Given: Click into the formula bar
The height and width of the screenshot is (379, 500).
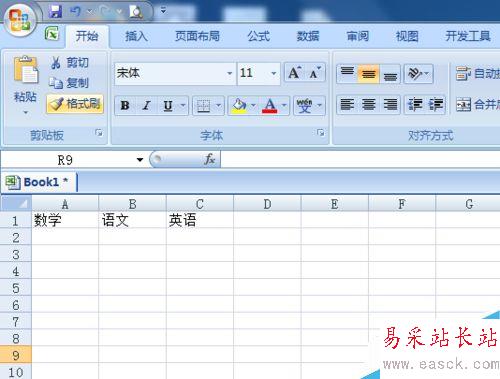Looking at the screenshot, I should [360, 159].
